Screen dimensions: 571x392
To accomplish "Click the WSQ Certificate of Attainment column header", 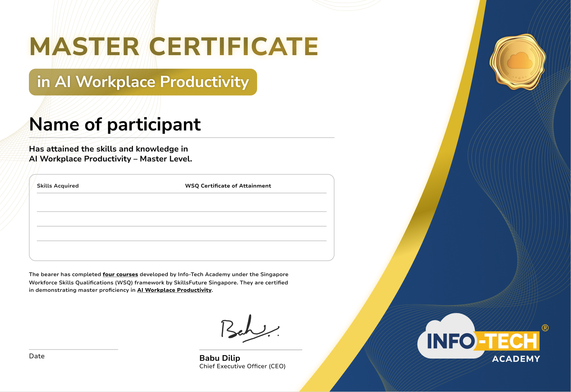I will [x=228, y=186].
